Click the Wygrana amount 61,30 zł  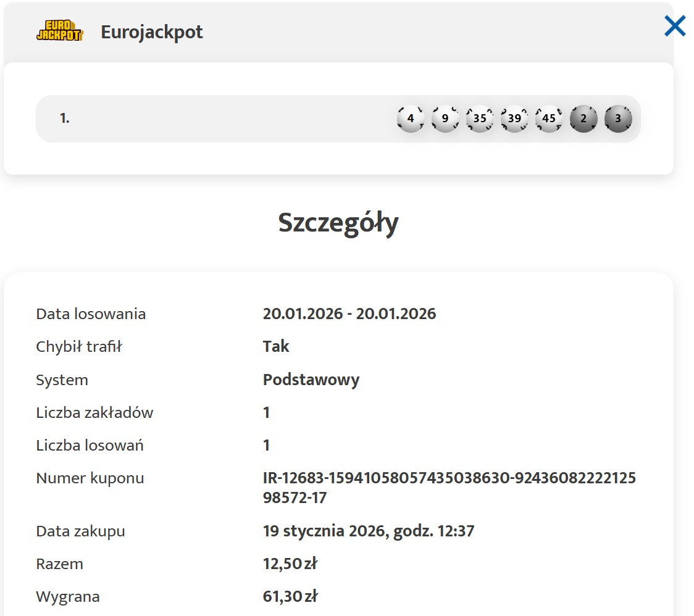coord(290,596)
